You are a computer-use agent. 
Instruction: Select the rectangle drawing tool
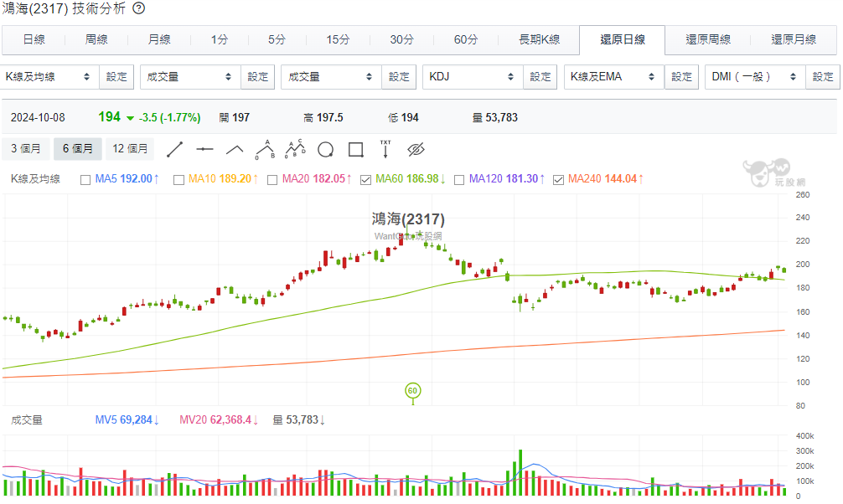pos(356,149)
